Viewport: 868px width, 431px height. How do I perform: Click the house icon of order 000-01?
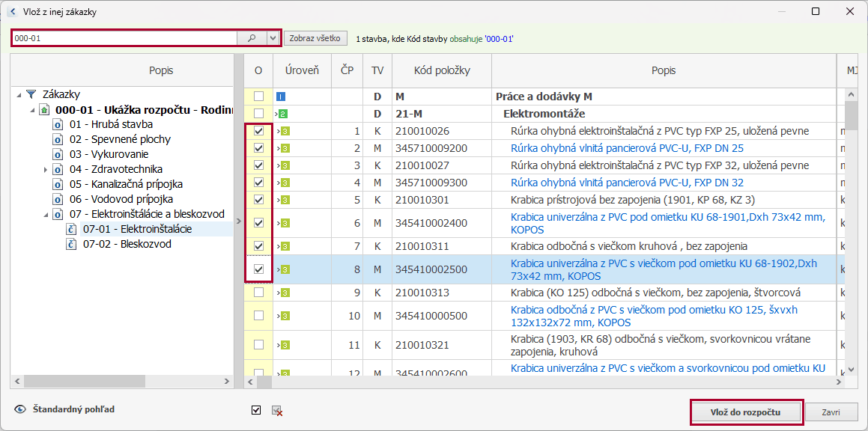(45, 109)
